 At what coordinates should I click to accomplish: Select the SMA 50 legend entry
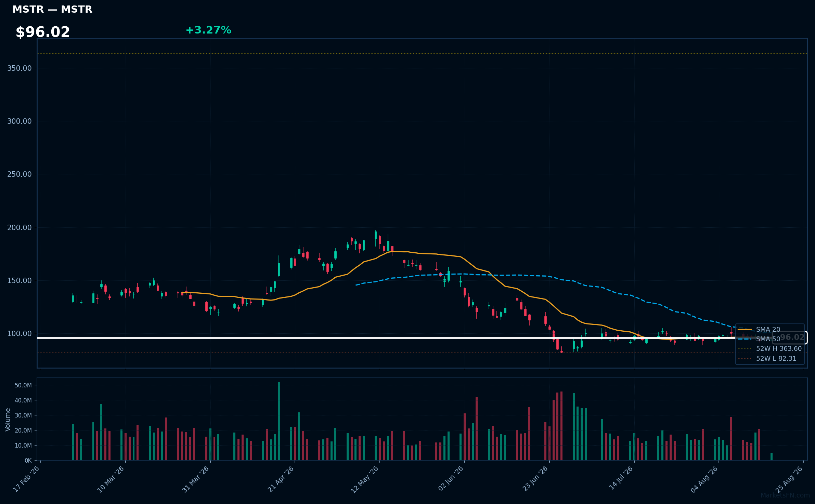pyautogui.click(x=759, y=339)
